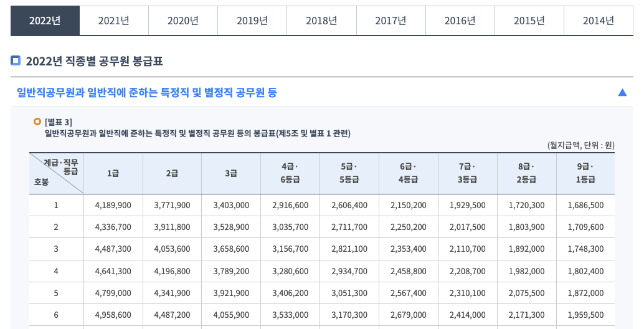Click the 3,280,600 cell
Screen dimensions: 644x329
point(290,271)
